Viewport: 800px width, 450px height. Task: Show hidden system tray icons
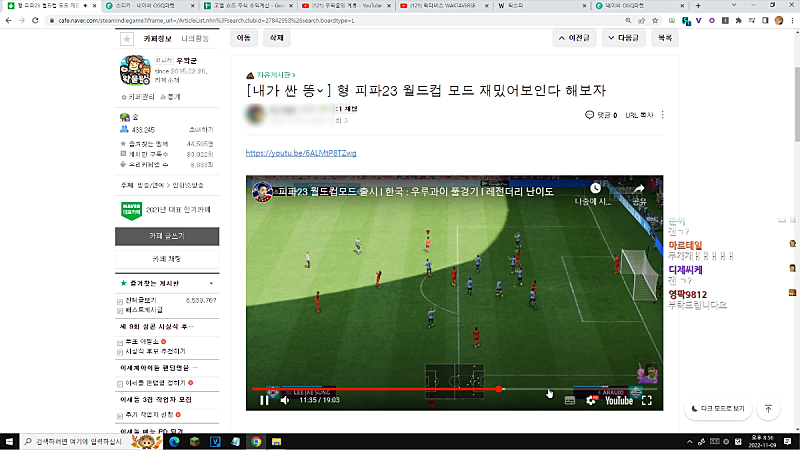pos(689,441)
